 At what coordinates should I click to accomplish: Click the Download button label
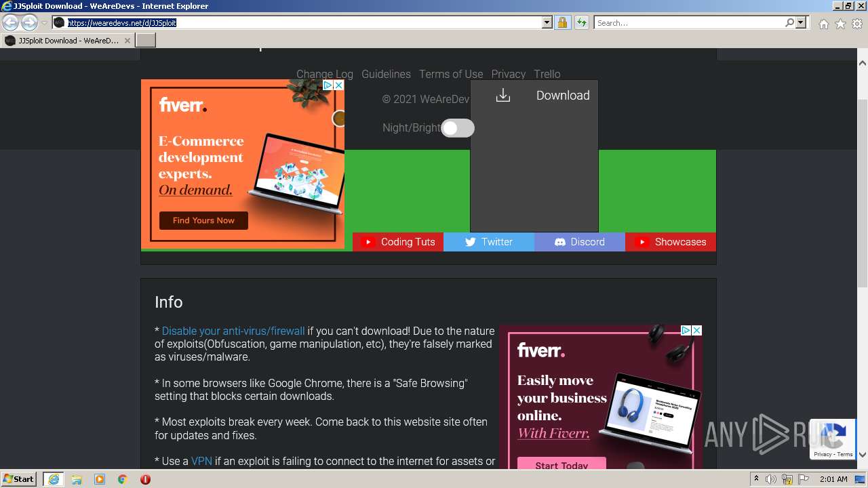[563, 95]
